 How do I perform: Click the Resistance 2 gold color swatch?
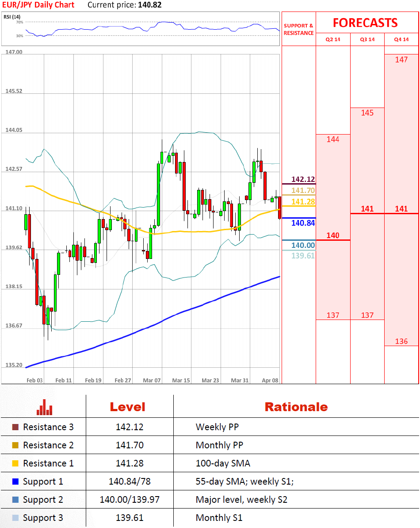[x=15, y=445]
